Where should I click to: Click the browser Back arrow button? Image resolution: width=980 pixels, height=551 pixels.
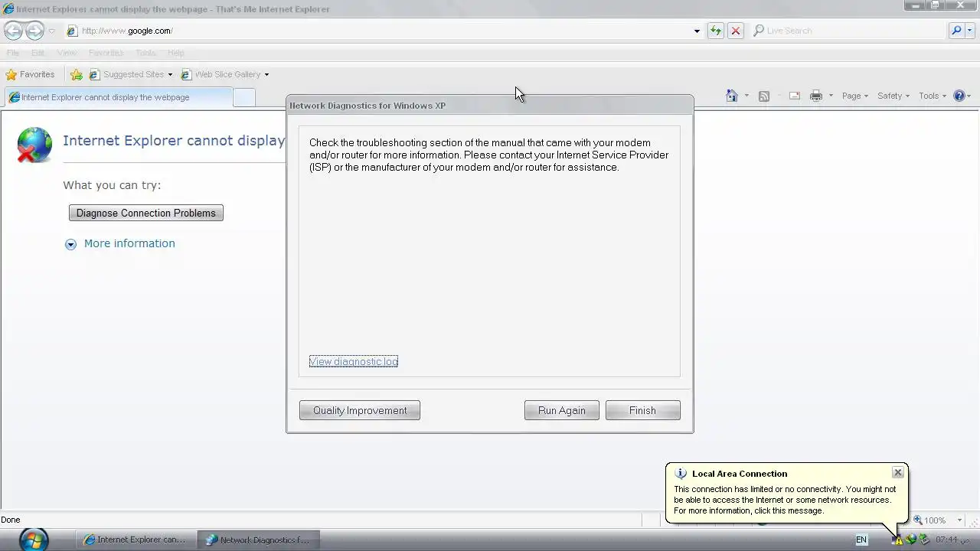point(13,31)
